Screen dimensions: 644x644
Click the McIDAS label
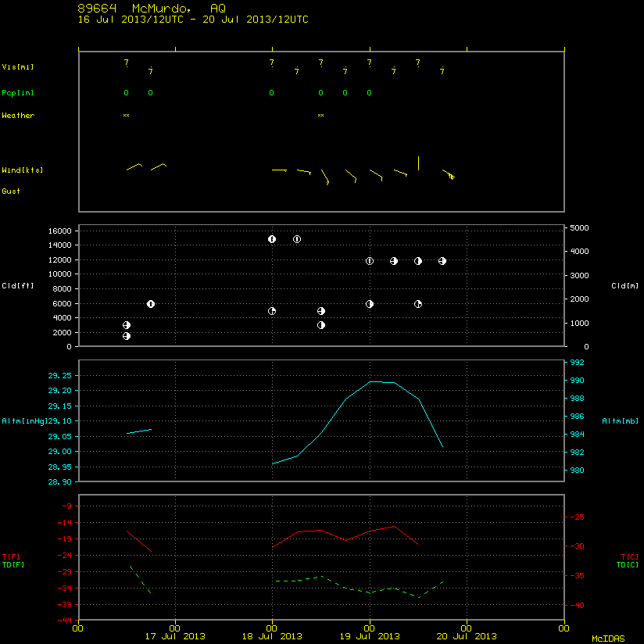click(608, 639)
